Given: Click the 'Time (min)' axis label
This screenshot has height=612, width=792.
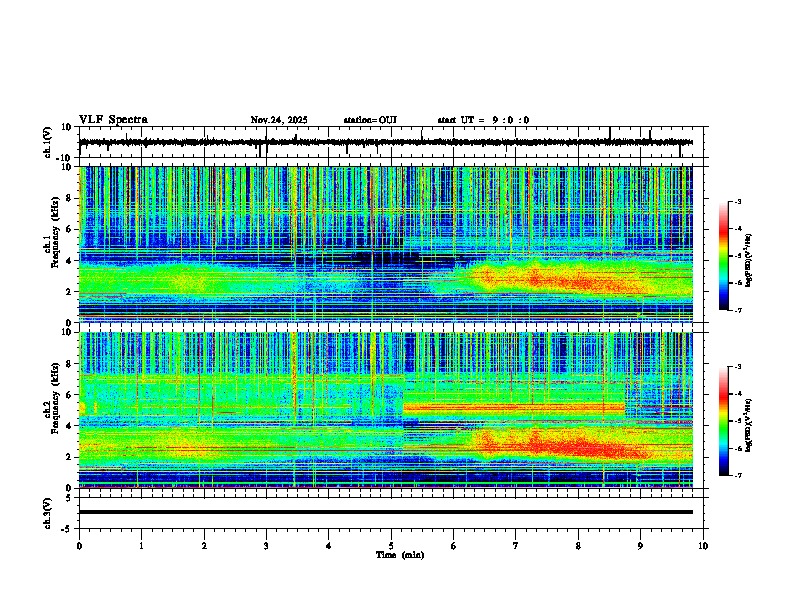Looking at the screenshot, I should click(x=400, y=555).
